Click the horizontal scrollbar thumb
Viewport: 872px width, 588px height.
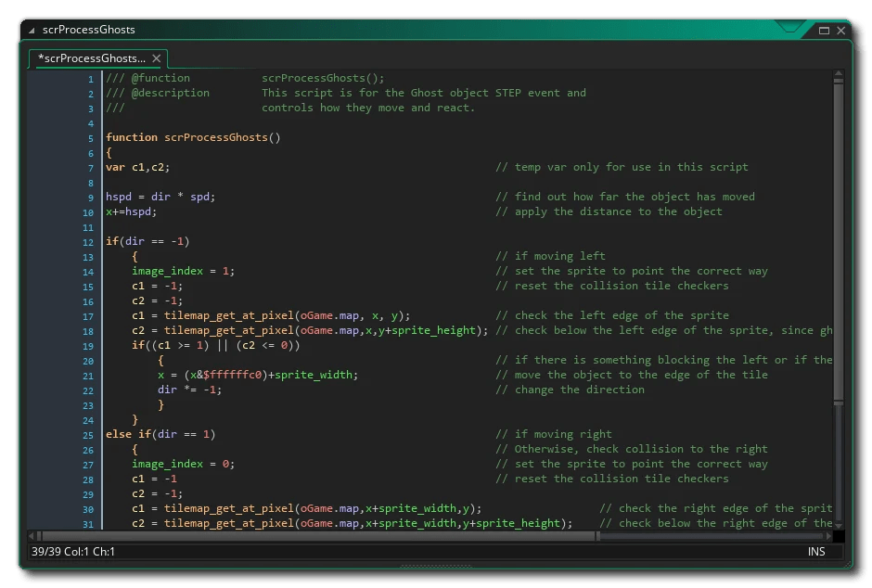pyautogui.click(x=320, y=536)
